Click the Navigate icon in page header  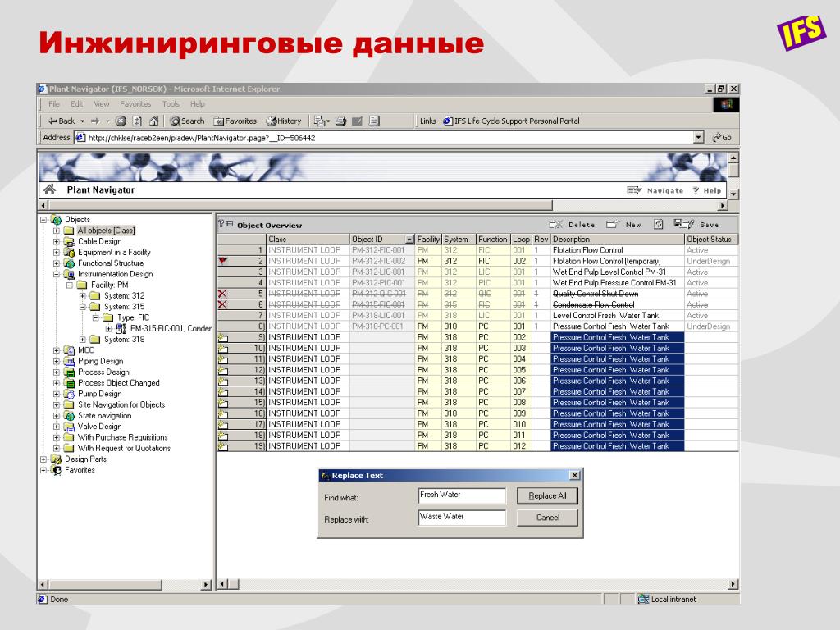click(x=634, y=190)
